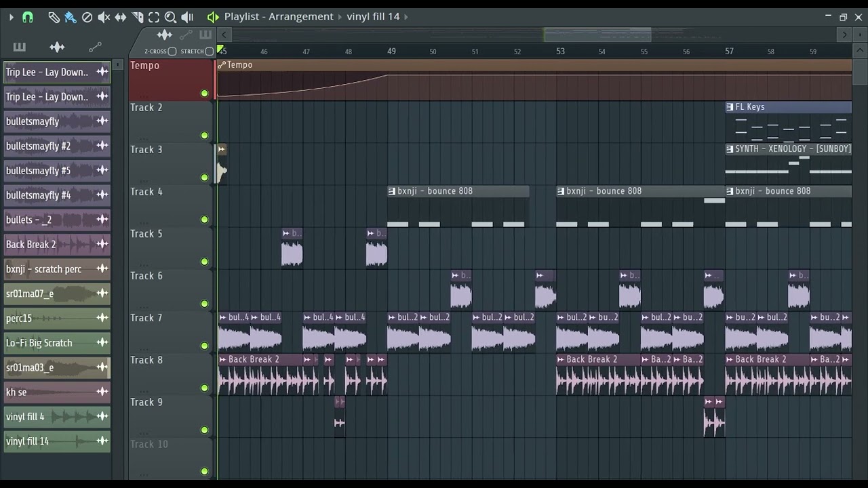Screen dimensions: 868x488
Task: Mute Track 4 using its green light
Action: 205,220
